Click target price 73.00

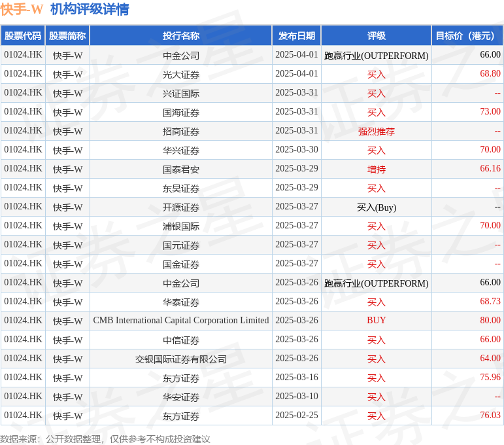click(x=490, y=112)
